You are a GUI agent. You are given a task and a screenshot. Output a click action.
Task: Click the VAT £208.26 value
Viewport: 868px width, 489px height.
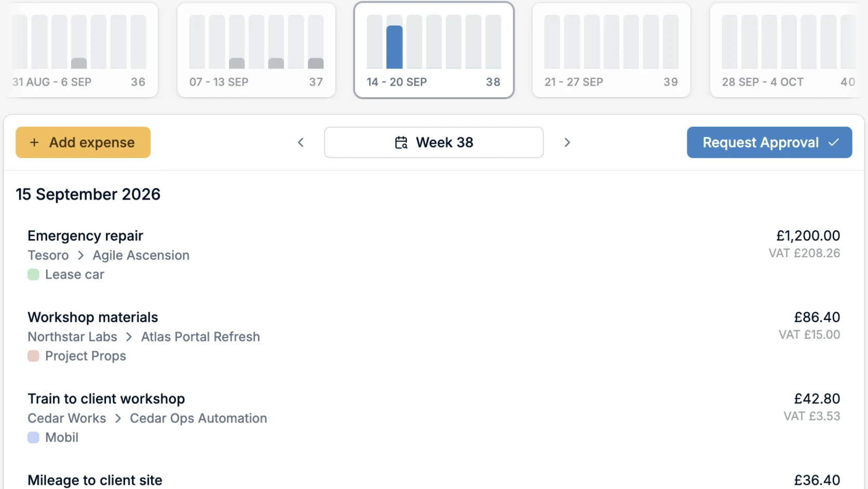[805, 253]
